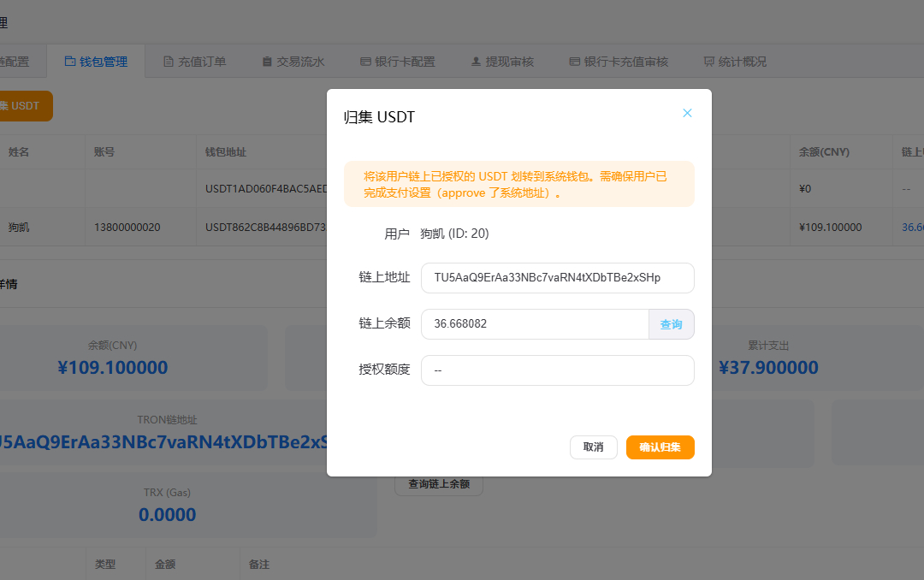The width and height of the screenshot is (924, 580).
Task: Close the 归集 USDT dialog with the X icon
Action: click(687, 113)
